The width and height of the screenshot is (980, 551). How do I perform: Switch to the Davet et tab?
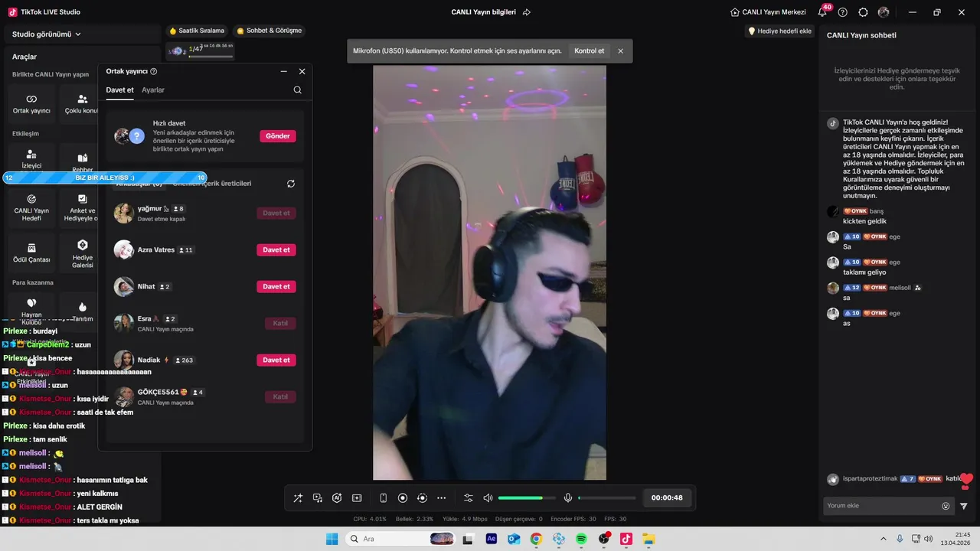point(119,90)
